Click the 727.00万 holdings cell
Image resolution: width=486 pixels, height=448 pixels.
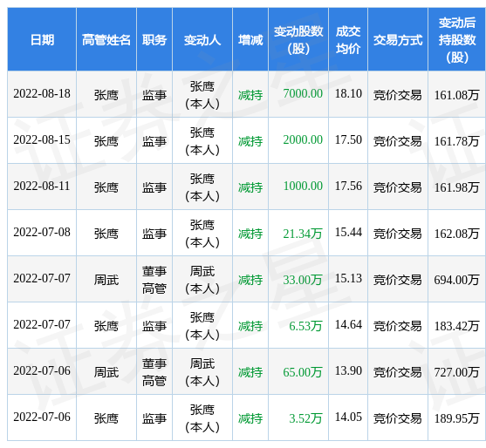point(456,372)
